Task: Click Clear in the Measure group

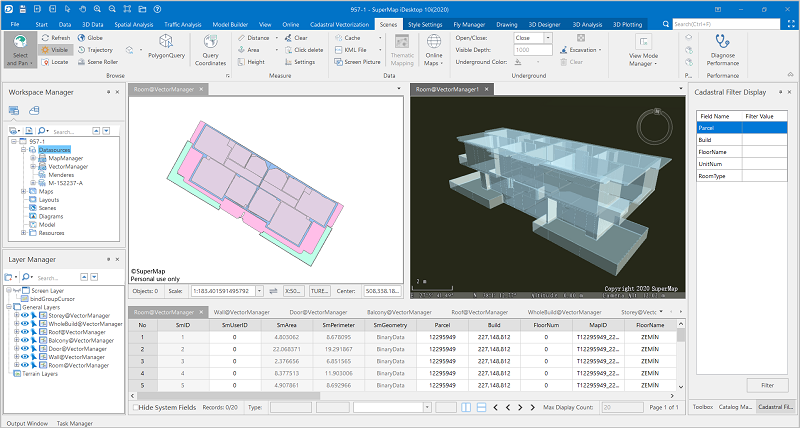Action: pyautogui.click(x=296, y=38)
